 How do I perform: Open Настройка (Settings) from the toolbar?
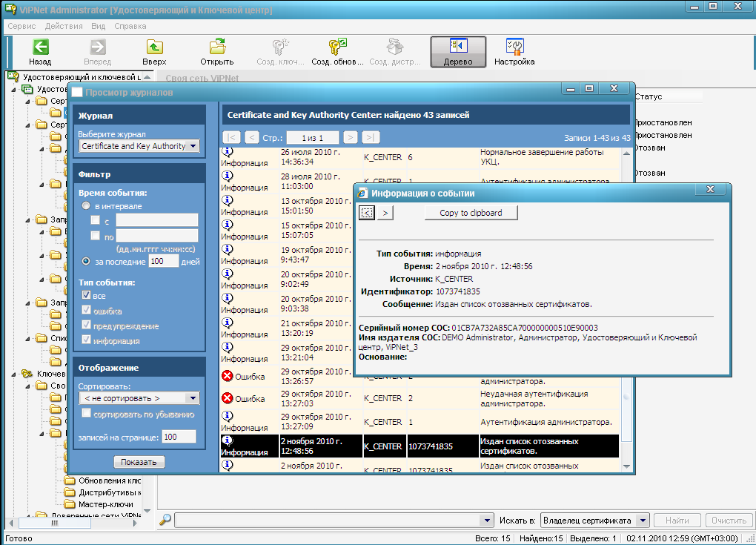tap(514, 47)
